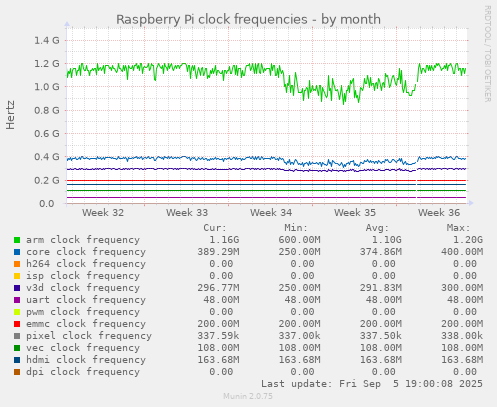Viewport: 497px width, 407px height.
Task: Click arm clock average value 1.10G
Action: coord(387,240)
